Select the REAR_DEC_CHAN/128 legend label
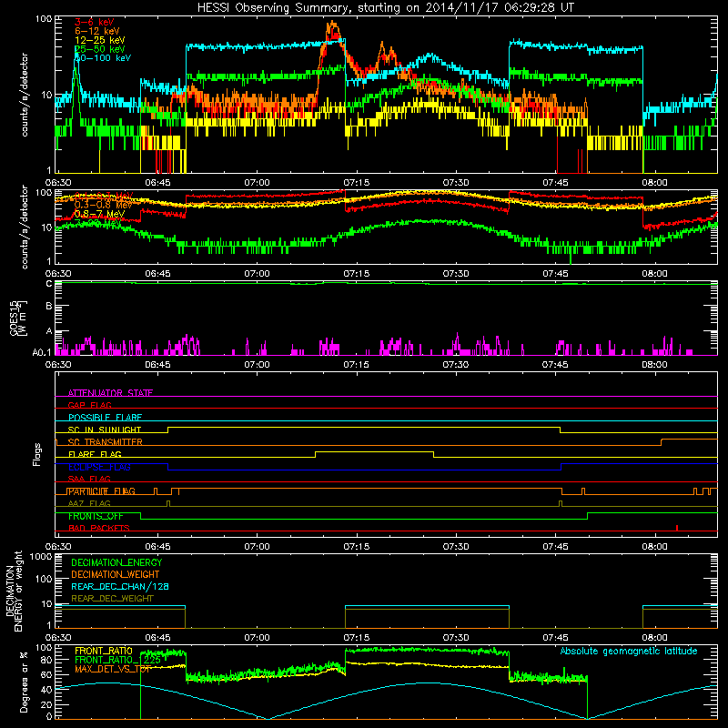 tap(120, 586)
